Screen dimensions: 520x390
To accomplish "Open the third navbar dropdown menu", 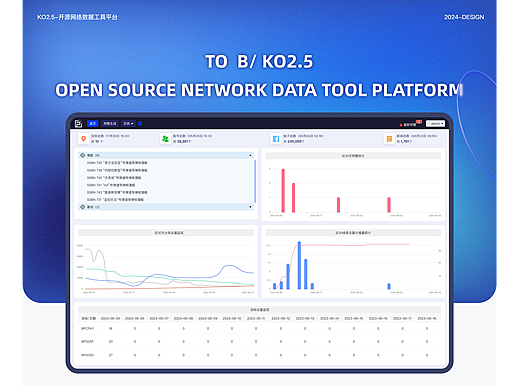I will (128, 124).
